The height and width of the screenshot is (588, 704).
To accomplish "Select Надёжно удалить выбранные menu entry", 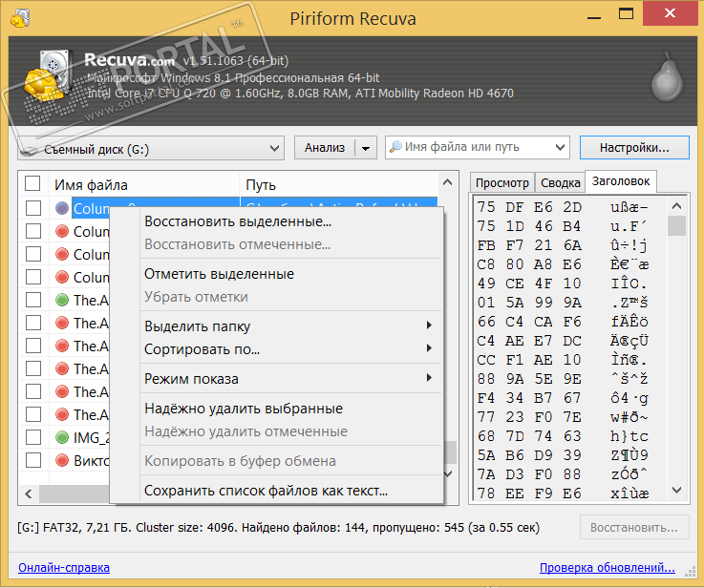I will (291, 409).
